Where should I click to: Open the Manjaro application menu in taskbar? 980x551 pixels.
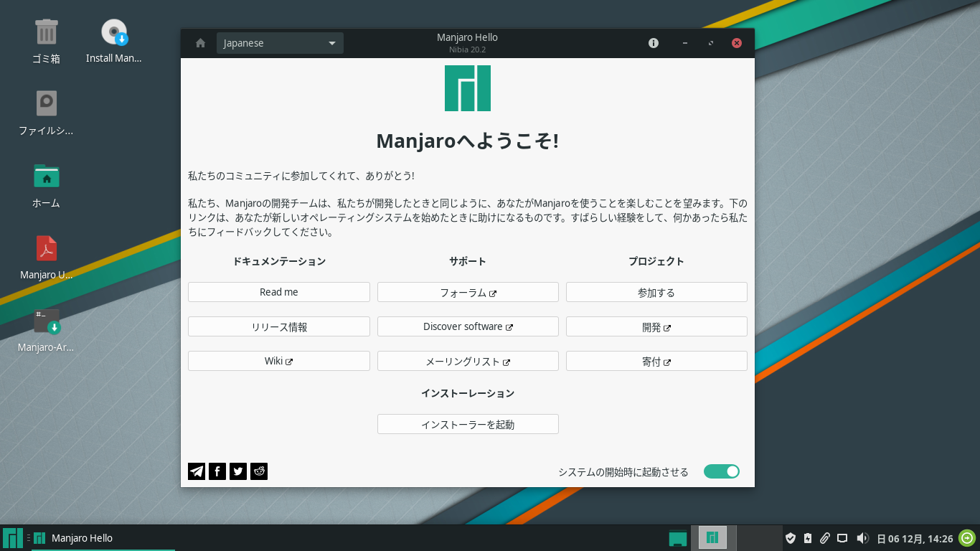click(13, 538)
